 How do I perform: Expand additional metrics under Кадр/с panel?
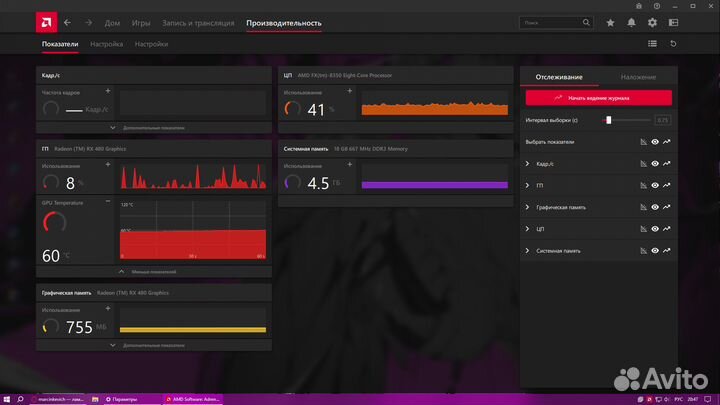coord(154,128)
